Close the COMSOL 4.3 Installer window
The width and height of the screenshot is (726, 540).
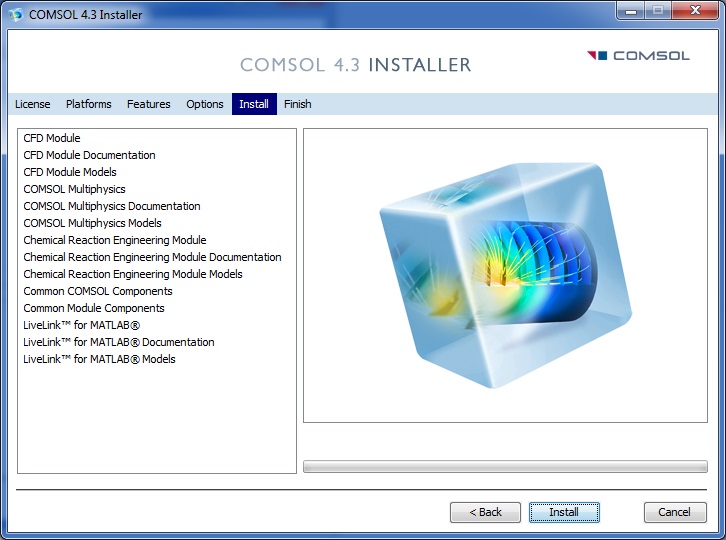point(695,11)
